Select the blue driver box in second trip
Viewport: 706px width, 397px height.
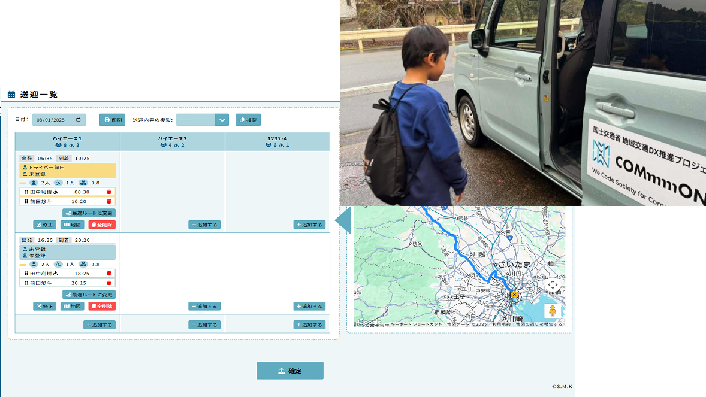tap(68, 252)
